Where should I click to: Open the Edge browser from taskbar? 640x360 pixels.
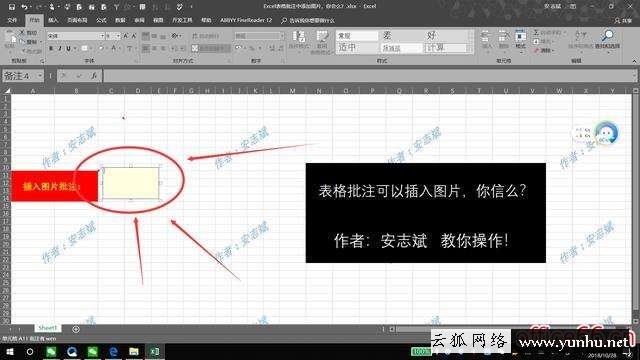[x=113, y=351]
